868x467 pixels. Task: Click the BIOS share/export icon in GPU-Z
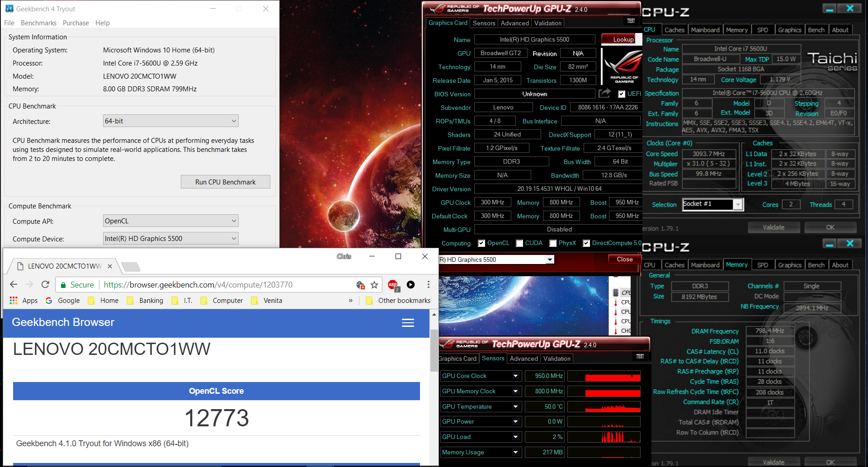coord(604,93)
